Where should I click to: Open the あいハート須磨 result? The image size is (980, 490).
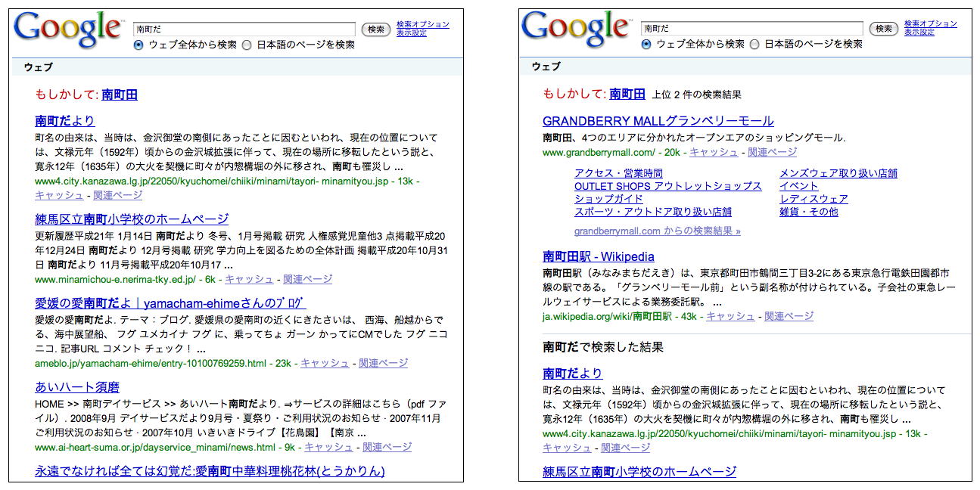pos(77,387)
